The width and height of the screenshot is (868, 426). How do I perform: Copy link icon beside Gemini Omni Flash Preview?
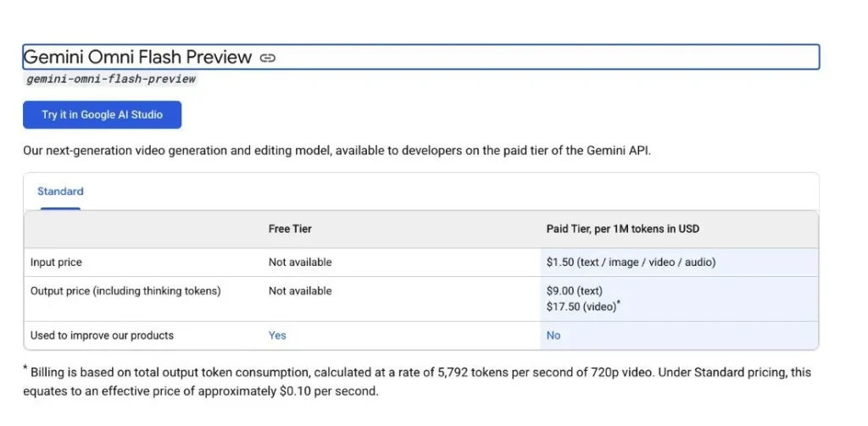[x=267, y=58]
